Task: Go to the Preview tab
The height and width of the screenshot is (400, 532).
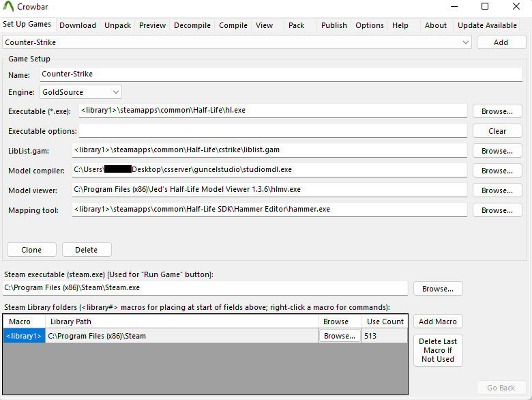Action: (152, 25)
